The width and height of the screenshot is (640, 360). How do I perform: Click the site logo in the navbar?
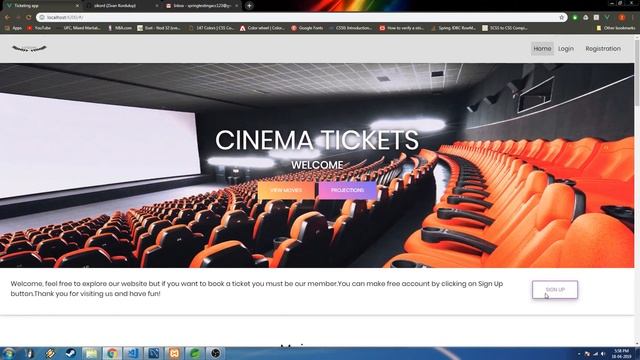29,49
